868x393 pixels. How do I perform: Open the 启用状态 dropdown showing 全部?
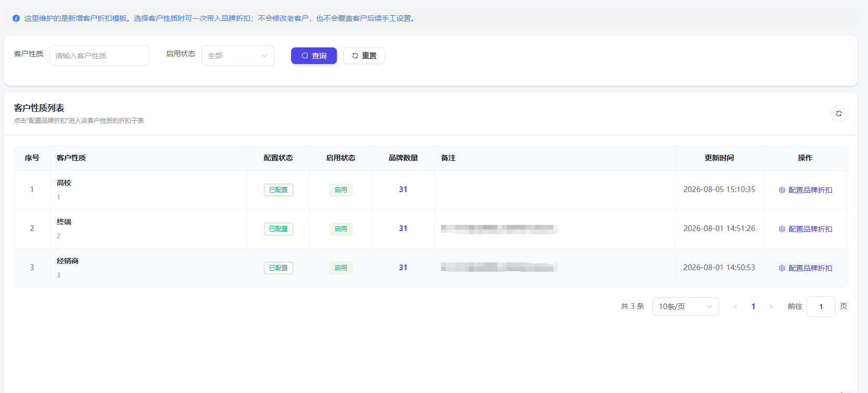(x=238, y=56)
